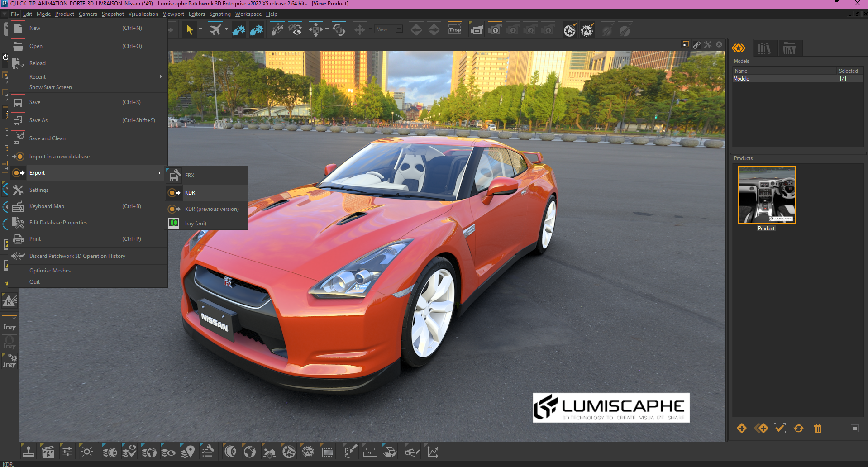The image size is (868, 467).
Task: Expand the translate tool dropdown arrow
Action: [327, 29]
